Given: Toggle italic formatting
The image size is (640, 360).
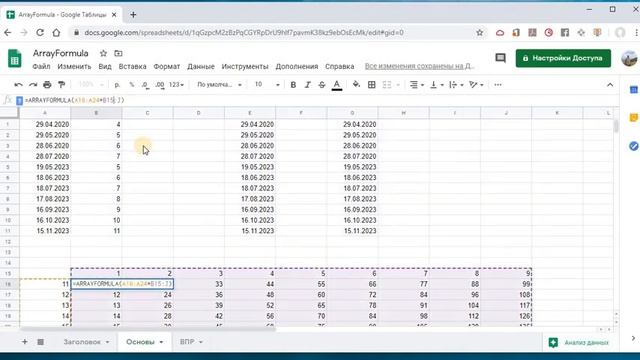Looking at the screenshot, I should point(307,85).
